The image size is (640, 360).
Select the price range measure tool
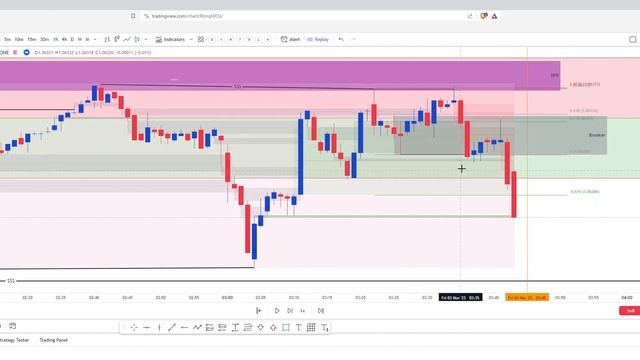[235, 327]
